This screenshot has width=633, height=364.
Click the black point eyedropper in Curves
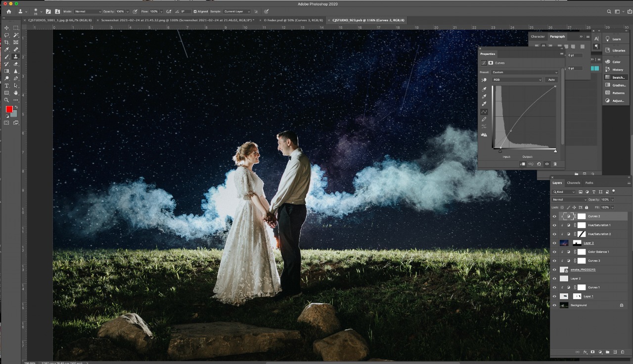coord(485,89)
